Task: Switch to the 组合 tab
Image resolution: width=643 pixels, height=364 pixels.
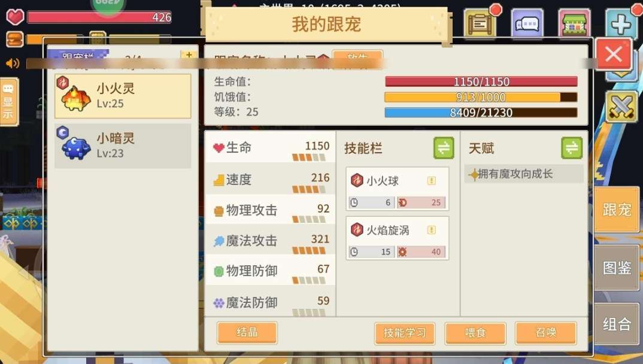Action: 617,324
